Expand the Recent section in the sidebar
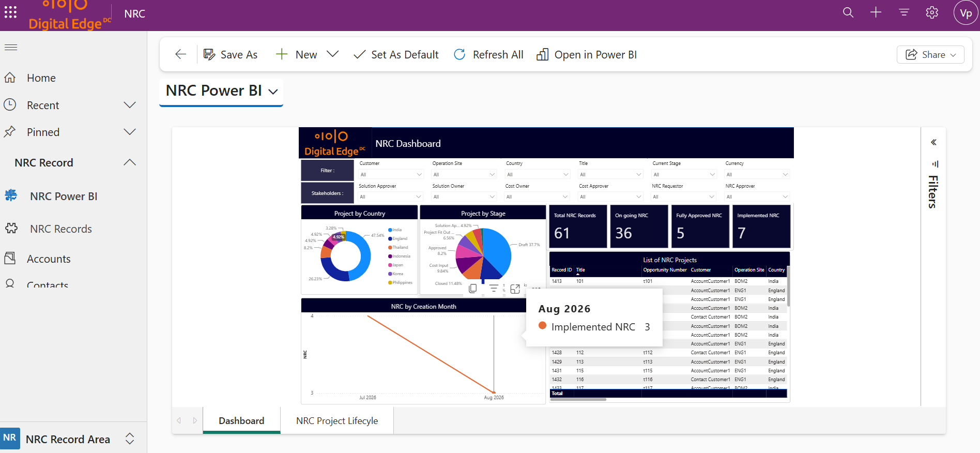This screenshot has width=980, height=453. [130, 105]
